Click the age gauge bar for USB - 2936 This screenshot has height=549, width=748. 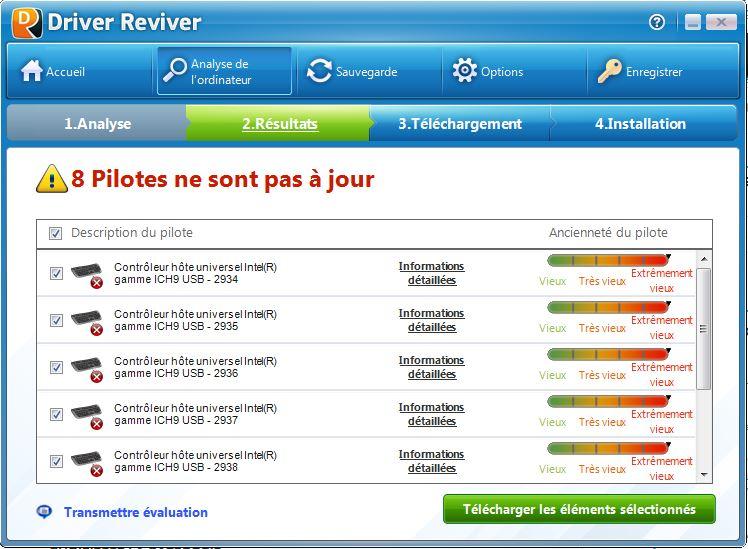point(609,354)
